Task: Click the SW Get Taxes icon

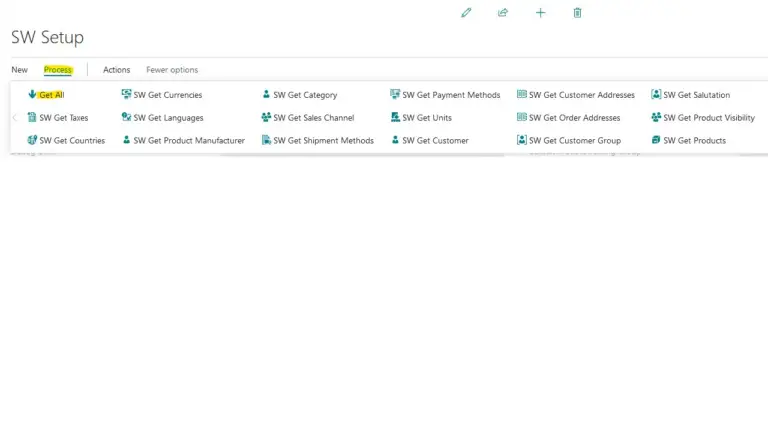Action: (x=32, y=117)
